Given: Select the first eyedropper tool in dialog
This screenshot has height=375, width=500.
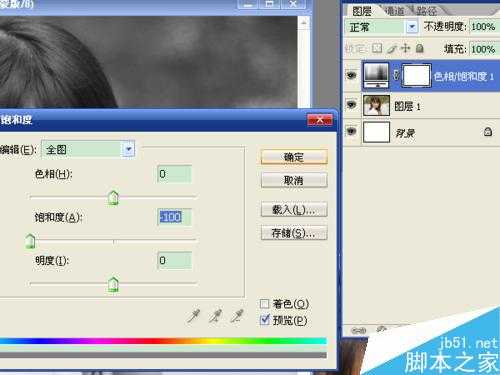Looking at the screenshot, I should point(193,316).
